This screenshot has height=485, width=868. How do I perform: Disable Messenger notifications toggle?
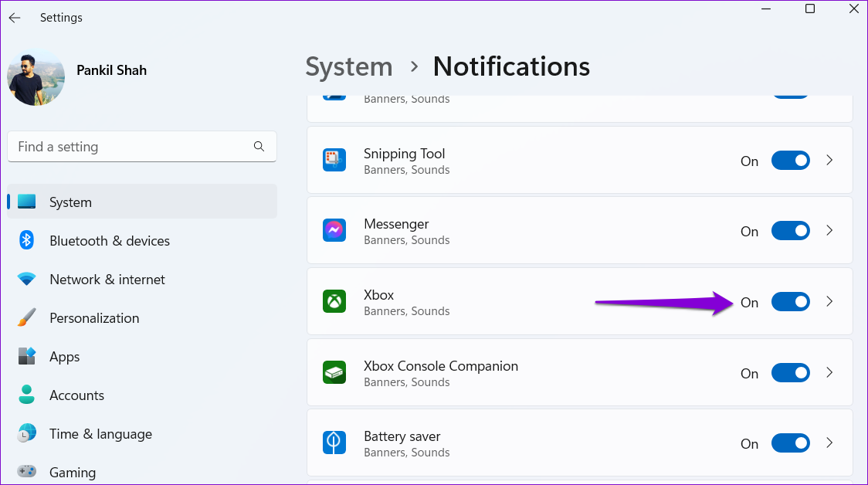click(791, 231)
